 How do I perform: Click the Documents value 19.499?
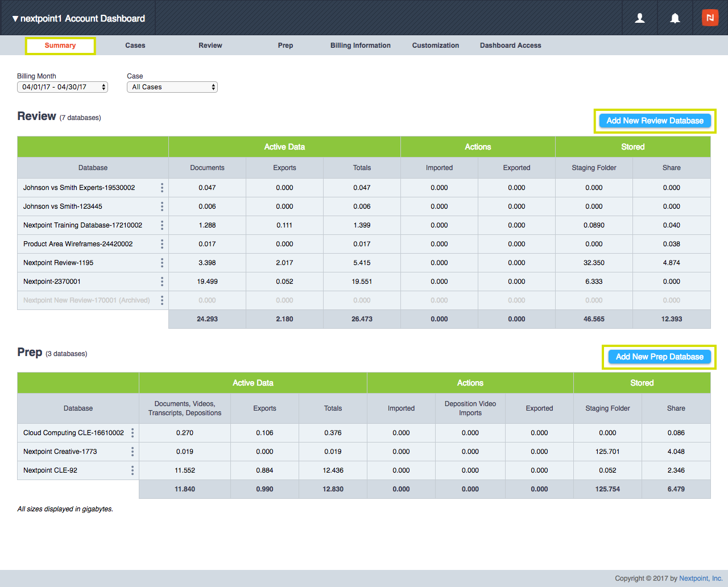pyautogui.click(x=207, y=282)
